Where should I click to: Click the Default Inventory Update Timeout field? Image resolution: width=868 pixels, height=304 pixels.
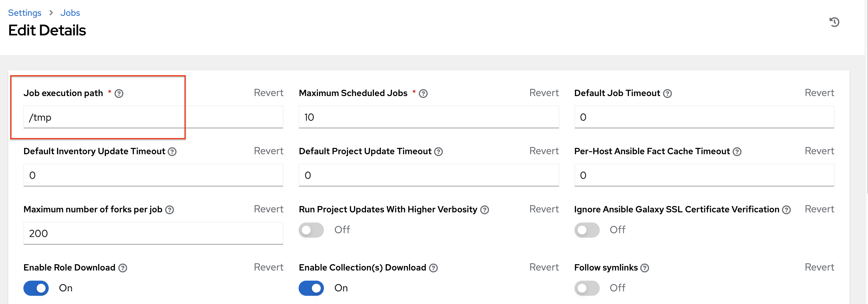153,175
